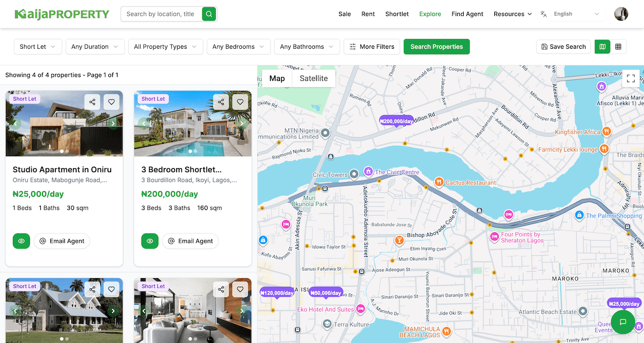Switch to grid view layout
The height and width of the screenshot is (343, 644).
click(618, 47)
